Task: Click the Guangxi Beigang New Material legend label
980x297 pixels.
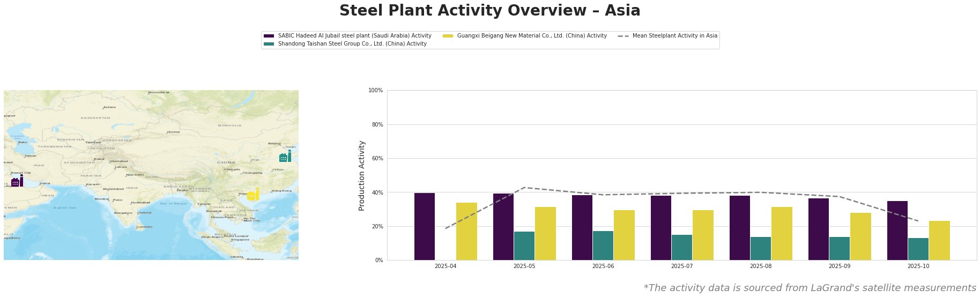Action: pyautogui.click(x=531, y=36)
